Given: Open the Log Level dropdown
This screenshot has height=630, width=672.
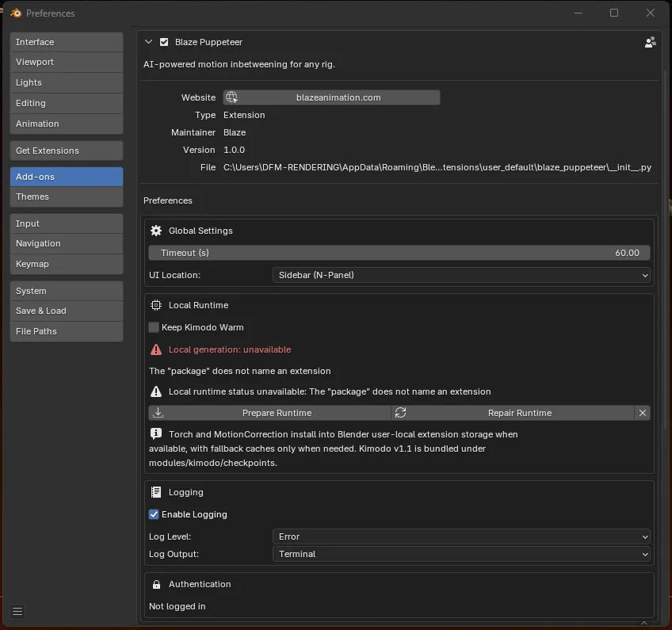Looking at the screenshot, I should click(461, 536).
